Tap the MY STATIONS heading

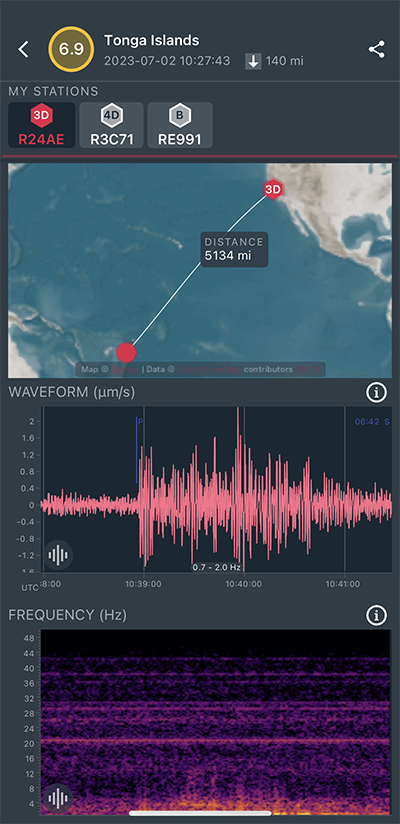pyautogui.click(x=53, y=91)
